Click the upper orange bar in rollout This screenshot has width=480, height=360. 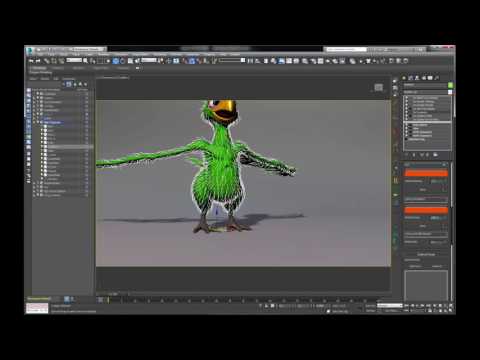[x=426, y=173]
